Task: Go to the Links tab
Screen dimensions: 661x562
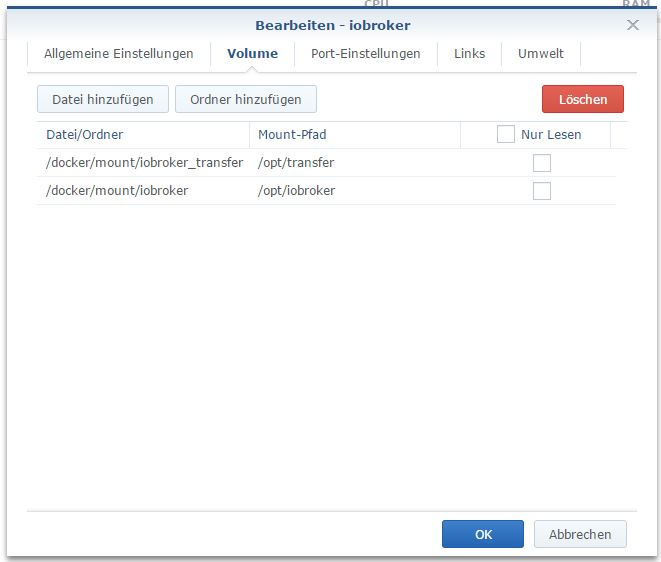Action: (469, 54)
